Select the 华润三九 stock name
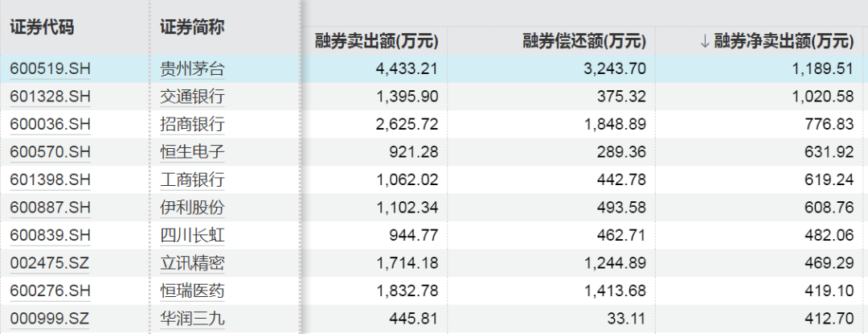The height and width of the screenshot is (334, 868). coord(192,319)
